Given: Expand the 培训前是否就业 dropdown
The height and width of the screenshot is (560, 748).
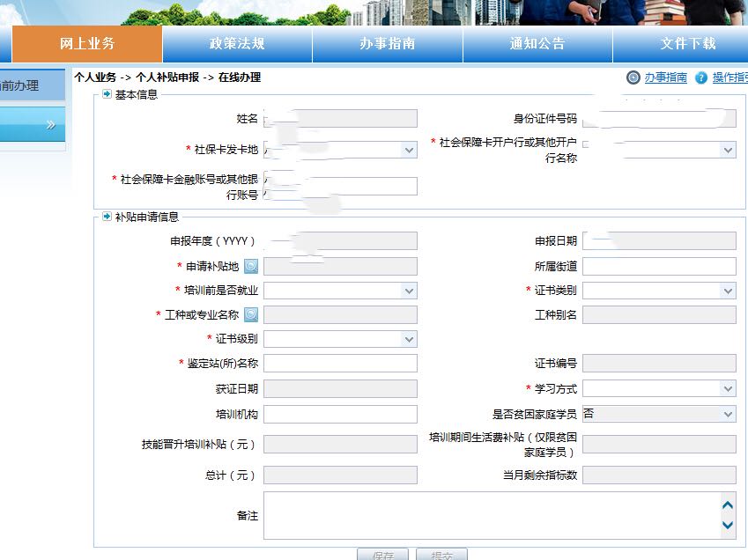Looking at the screenshot, I should (x=409, y=291).
